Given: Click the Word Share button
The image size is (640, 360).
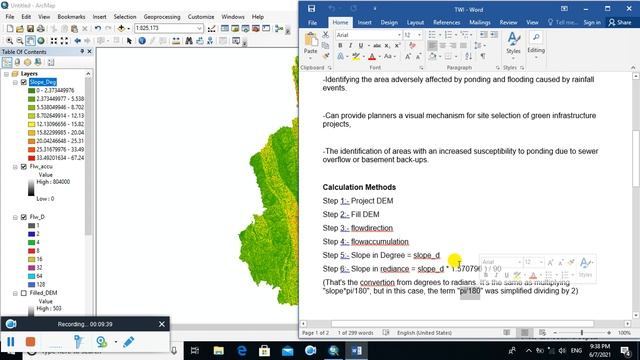Looking at the screenshot, I should pyautogui.click(x=620, y=22).
